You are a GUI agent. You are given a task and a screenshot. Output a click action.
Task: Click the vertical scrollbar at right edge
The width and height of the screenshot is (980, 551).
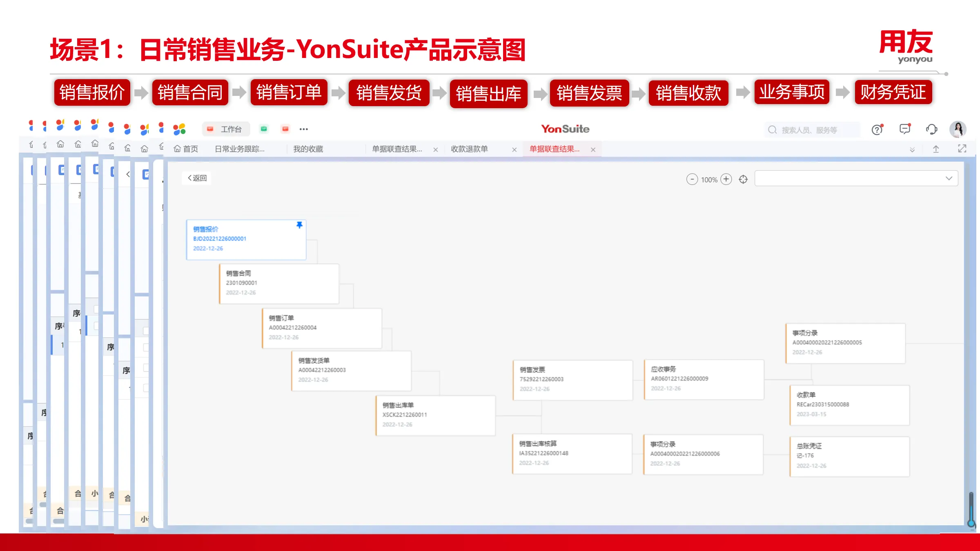[x=971, y=509]
